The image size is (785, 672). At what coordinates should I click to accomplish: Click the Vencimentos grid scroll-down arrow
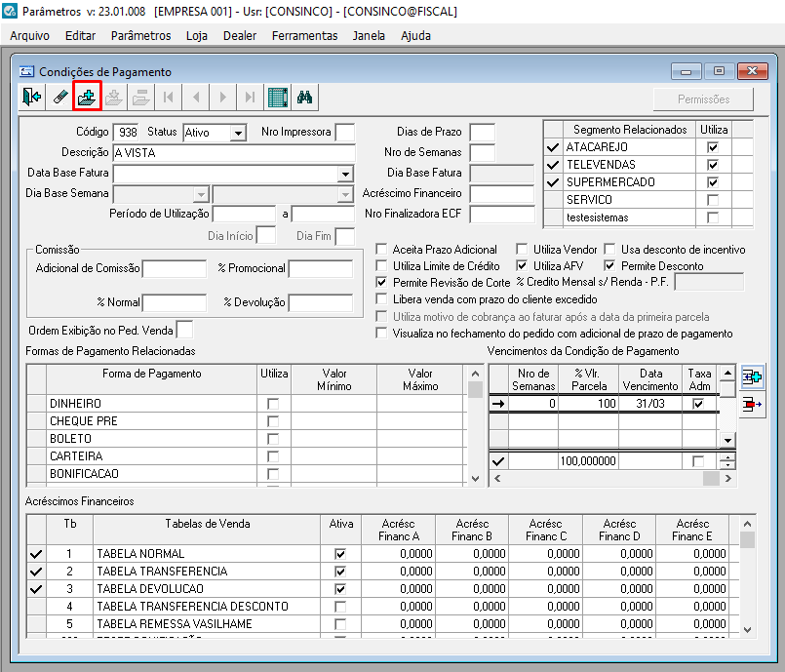[x=726, y=441]
